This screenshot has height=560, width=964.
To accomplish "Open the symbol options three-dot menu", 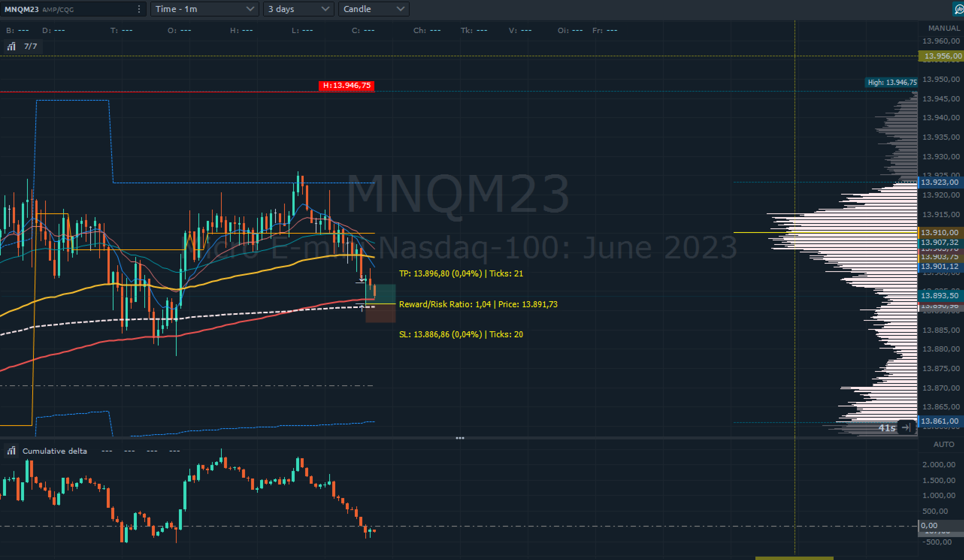I will point(139,9).
